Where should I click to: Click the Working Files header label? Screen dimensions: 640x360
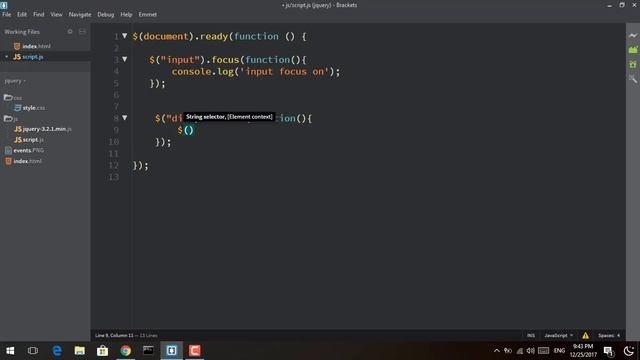[x=22, y=31]
